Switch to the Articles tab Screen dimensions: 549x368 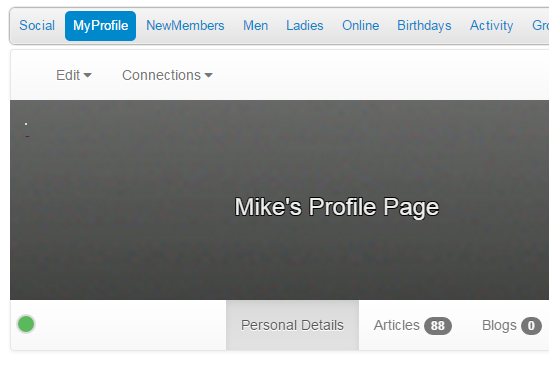point(412,325)
